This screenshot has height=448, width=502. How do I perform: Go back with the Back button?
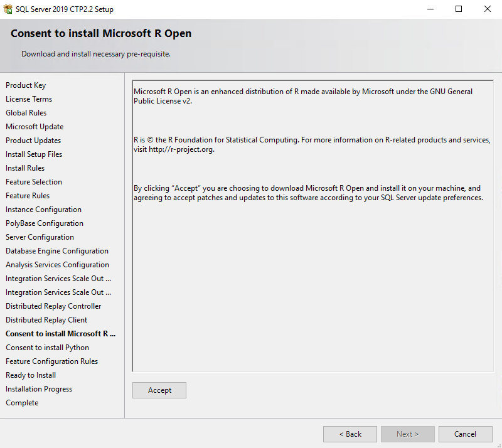[350, 434]
